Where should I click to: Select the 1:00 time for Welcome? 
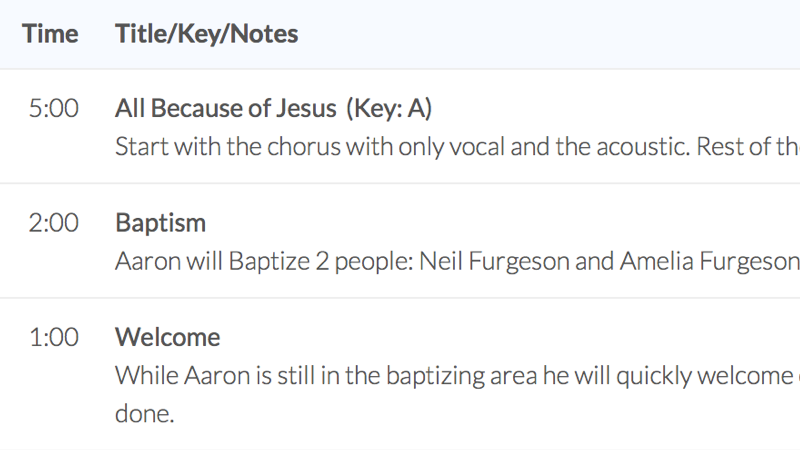point(54,337)
